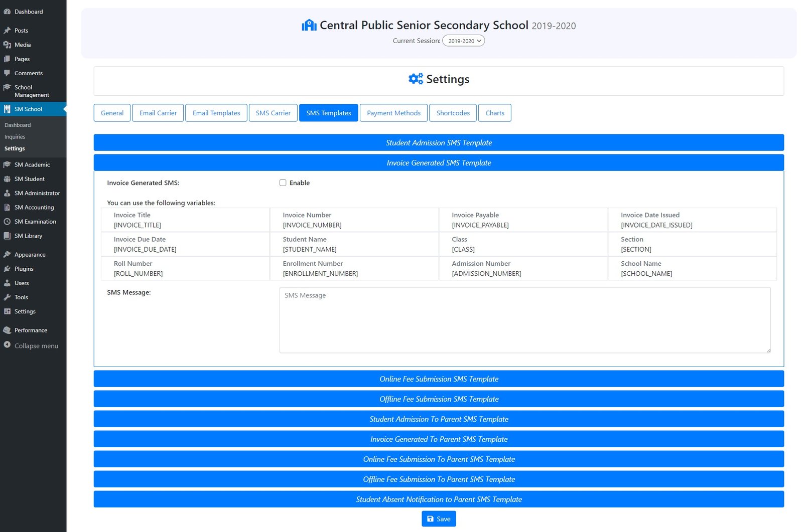803x532 pixels.
Task: Click the [INVOICE_TITLE] variable text
Action: (138, 225)
